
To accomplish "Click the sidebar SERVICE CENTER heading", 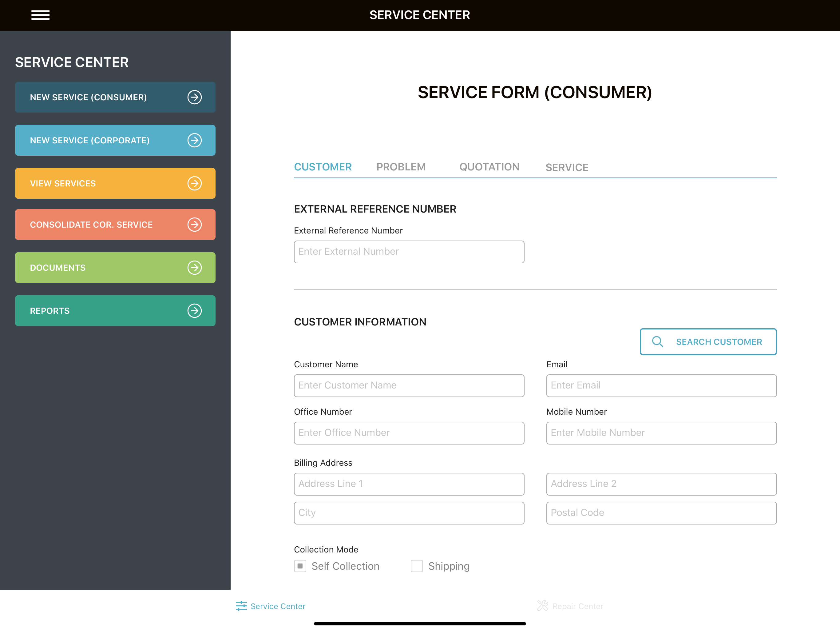I will tap(72, 62).
